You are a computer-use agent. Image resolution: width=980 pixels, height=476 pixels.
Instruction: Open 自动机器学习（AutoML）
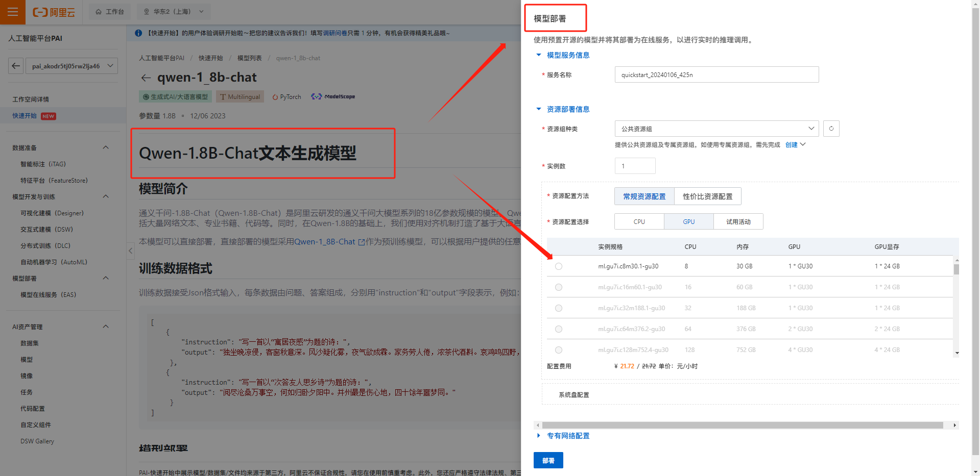pyautogui.click(x=54, y=262)
